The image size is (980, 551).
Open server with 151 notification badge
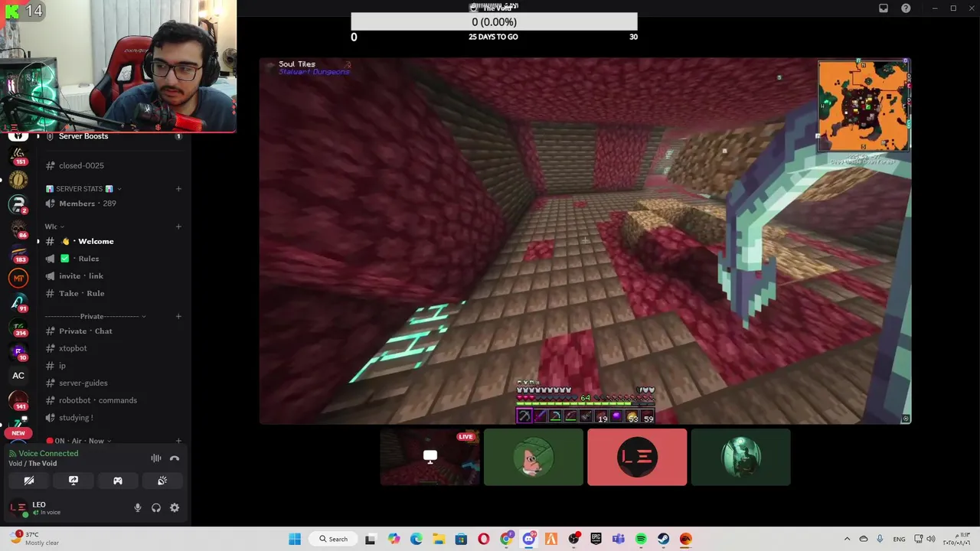point(18,156)
